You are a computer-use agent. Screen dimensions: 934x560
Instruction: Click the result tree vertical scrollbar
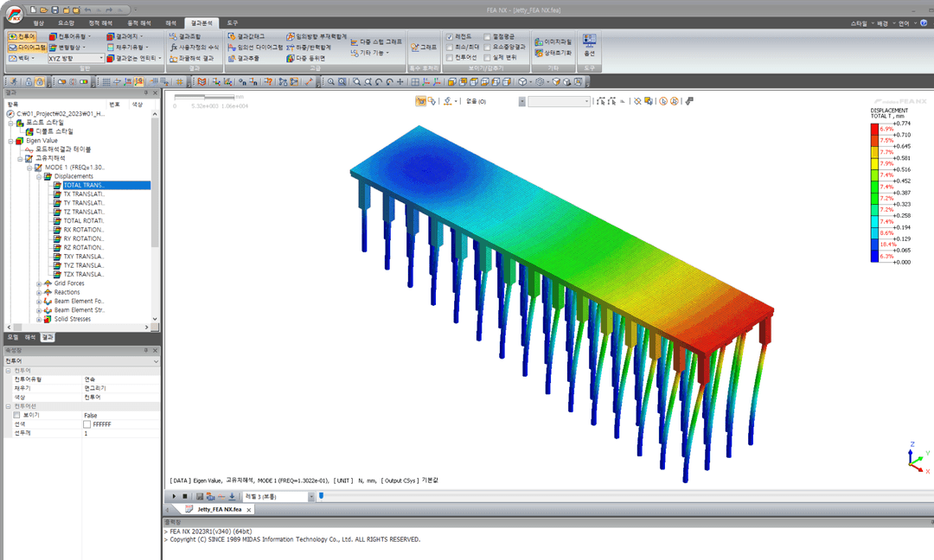point(155,182)
